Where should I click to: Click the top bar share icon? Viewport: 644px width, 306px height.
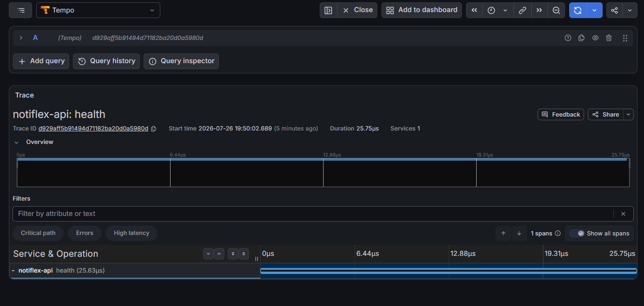pos(615,10)
